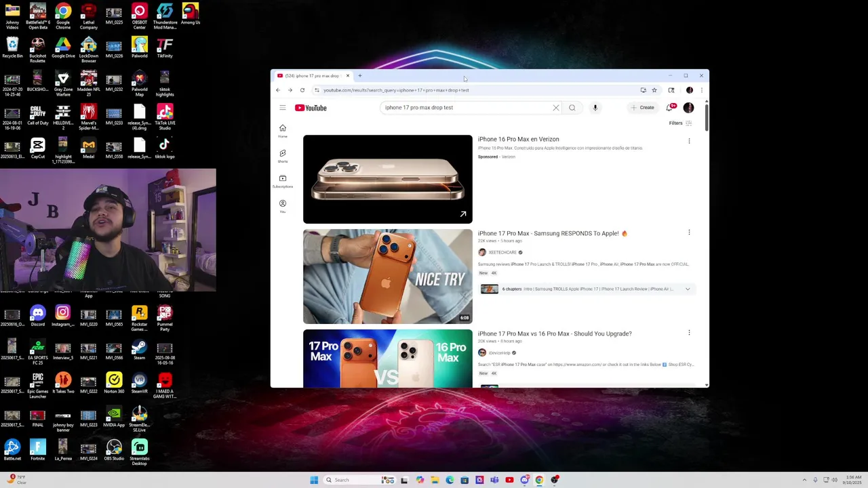Image resolution: width=868 pixels, height=488 pixels.
Task: Open Among Us desktop shortcut
Action: coord(191,14)
